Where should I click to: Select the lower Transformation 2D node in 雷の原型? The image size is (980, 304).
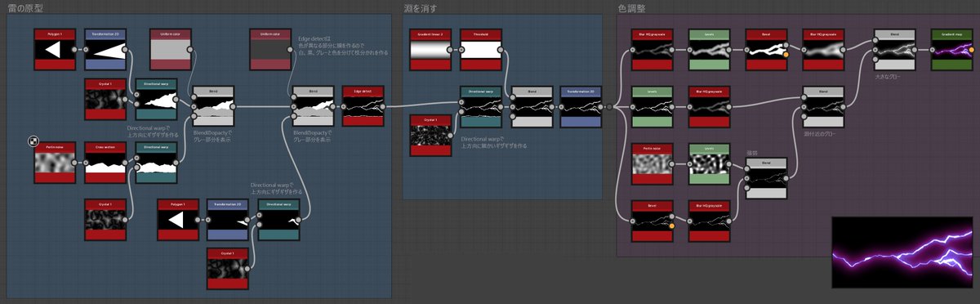228,220
